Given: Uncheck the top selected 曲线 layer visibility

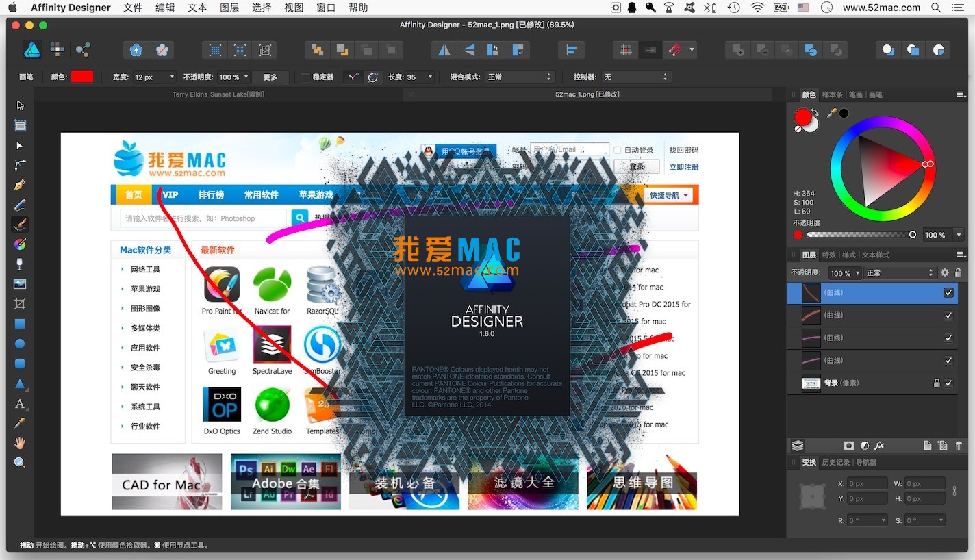Looking at the screenshot, I should [x=949, y=292].
